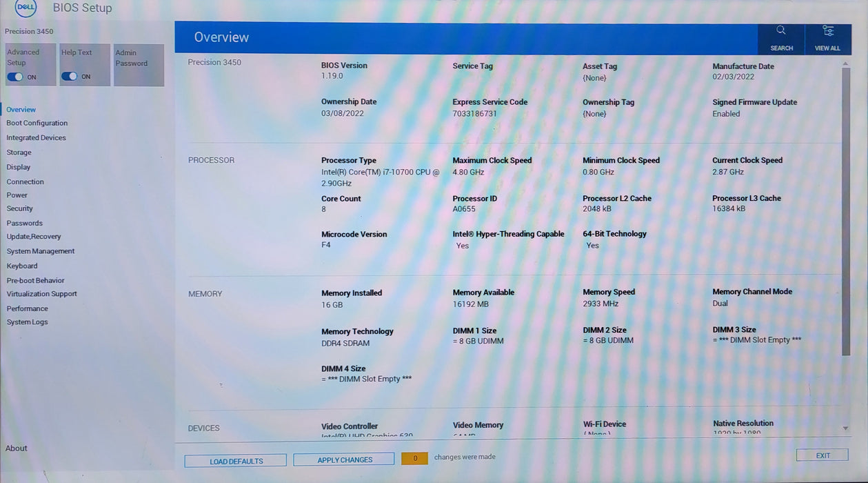Screen dimensions: 868x483
Task: Click Current Clock Speed 2.87 GHz
Action: point(728,172)
